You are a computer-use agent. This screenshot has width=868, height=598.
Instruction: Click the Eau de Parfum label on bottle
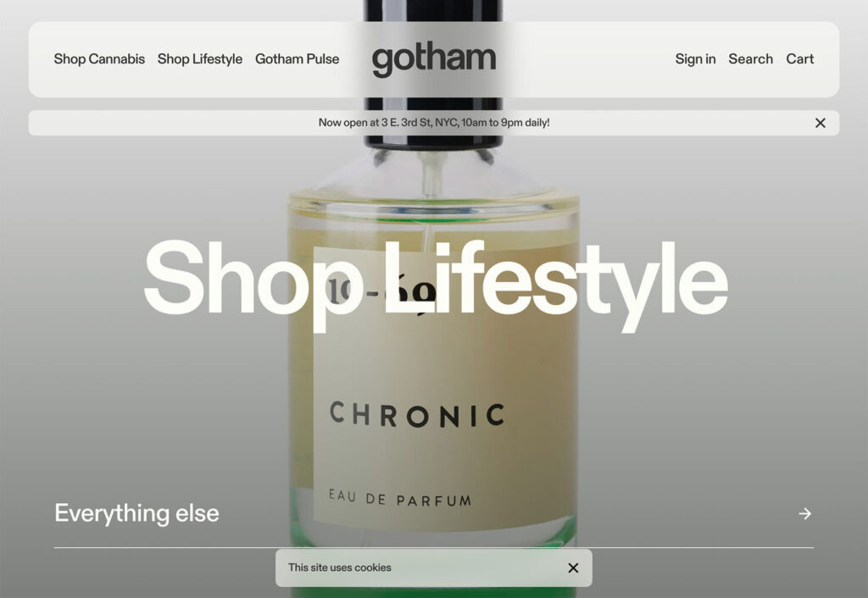[x=400, y=497]
